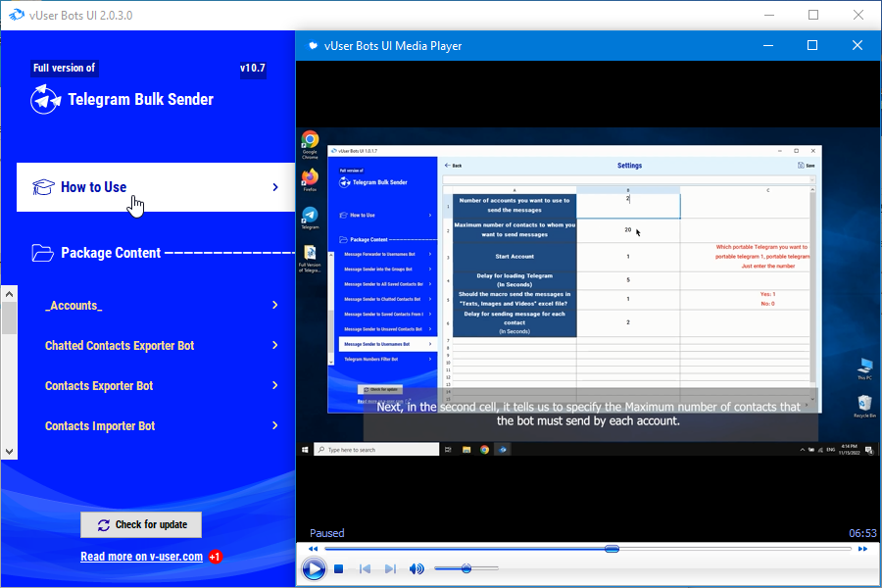Viewport: 882px width, 588px height.
Task: Click the Save button in video Settings
Action: coord(807,166)
